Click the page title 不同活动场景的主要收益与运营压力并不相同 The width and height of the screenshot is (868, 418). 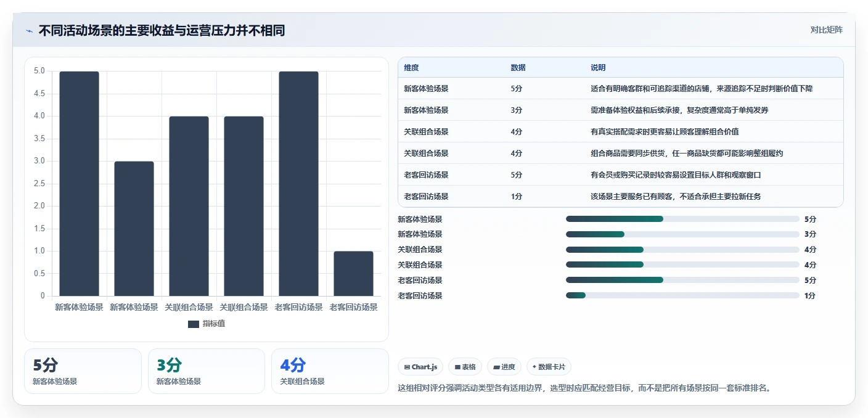tap(162, 30)
